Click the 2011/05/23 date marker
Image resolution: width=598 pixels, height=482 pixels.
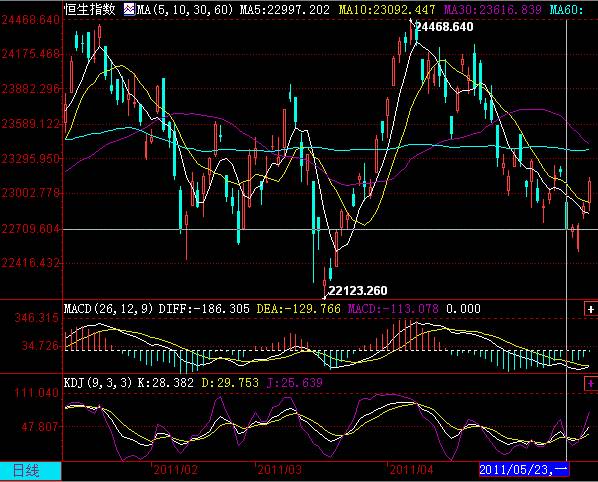click(524, 469)
